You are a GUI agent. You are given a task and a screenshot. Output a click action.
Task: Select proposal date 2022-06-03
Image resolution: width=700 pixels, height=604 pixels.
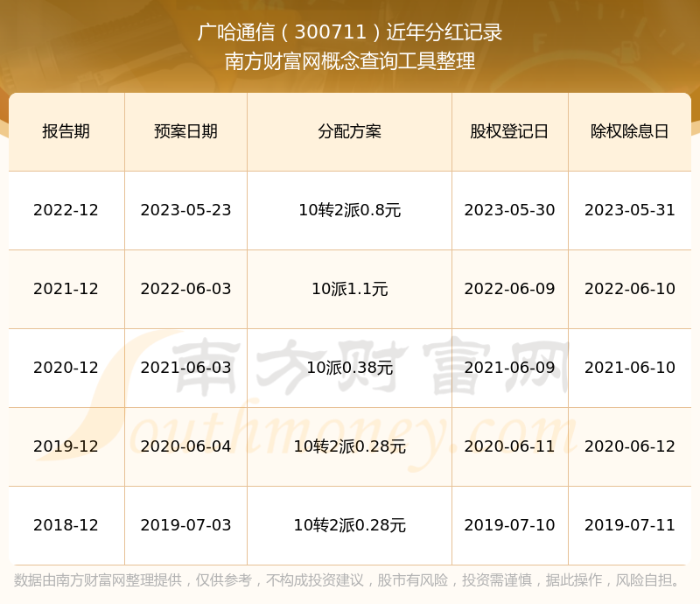(x=185, y=289)
